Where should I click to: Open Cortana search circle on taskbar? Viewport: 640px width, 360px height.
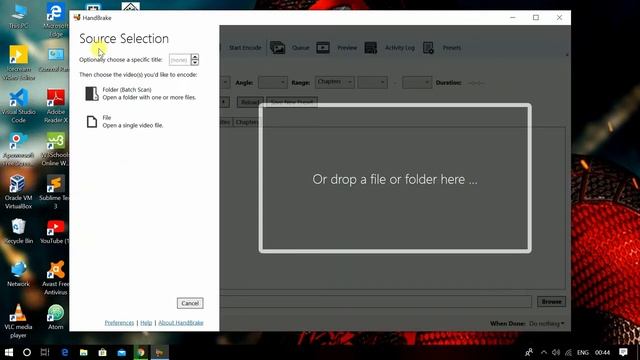point(27,352)
